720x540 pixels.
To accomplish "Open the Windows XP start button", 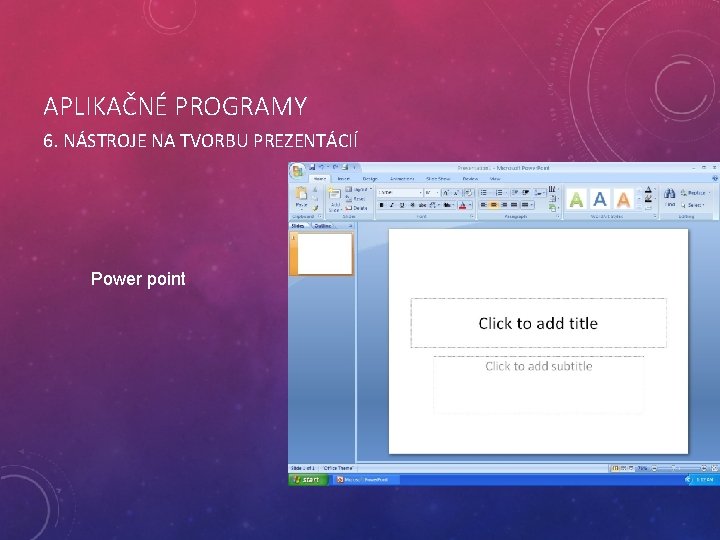I will coord(308,479).
